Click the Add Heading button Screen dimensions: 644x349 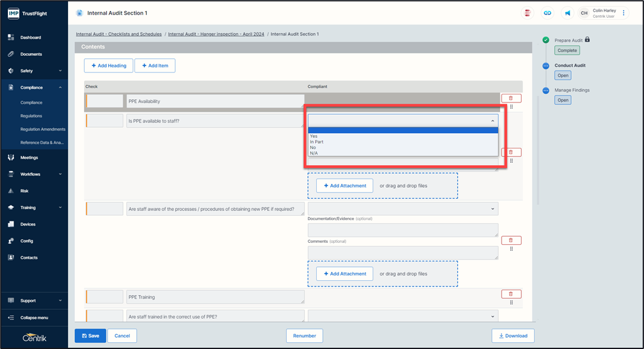(x=109, y=66)
